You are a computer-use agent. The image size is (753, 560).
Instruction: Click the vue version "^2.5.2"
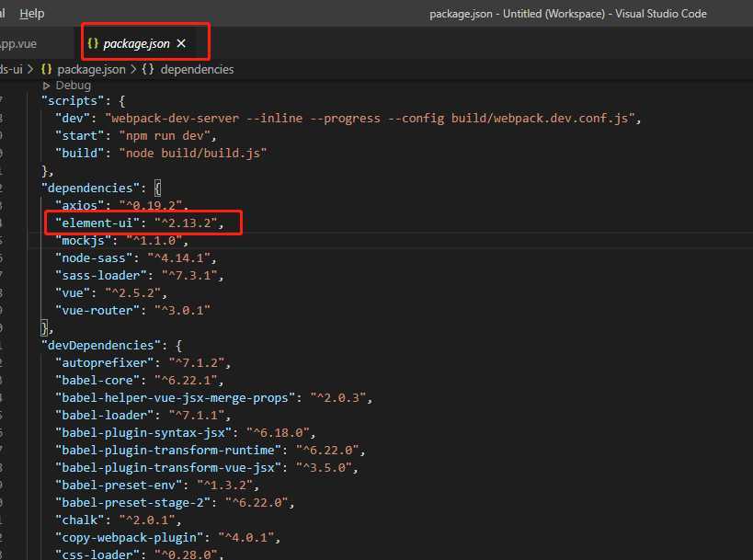click(132, 293)
